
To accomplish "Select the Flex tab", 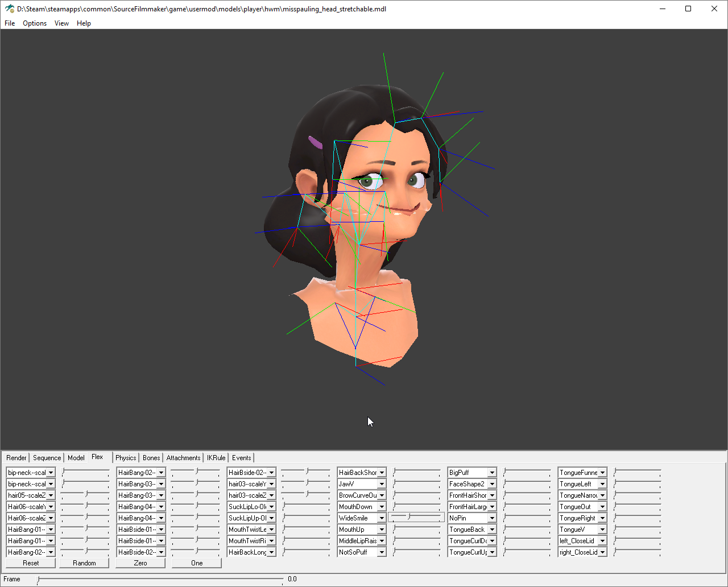I will tap(97, 457).
